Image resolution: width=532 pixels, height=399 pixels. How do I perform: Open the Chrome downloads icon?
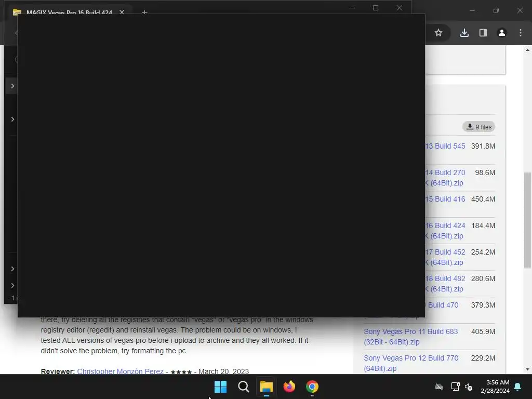point(464,33)
